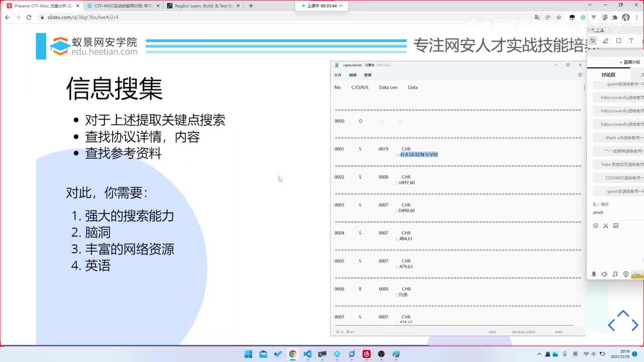Open the Chrome extensions puzzle icon
This screenshot has height=362, width=644.
tap(615, 17)
